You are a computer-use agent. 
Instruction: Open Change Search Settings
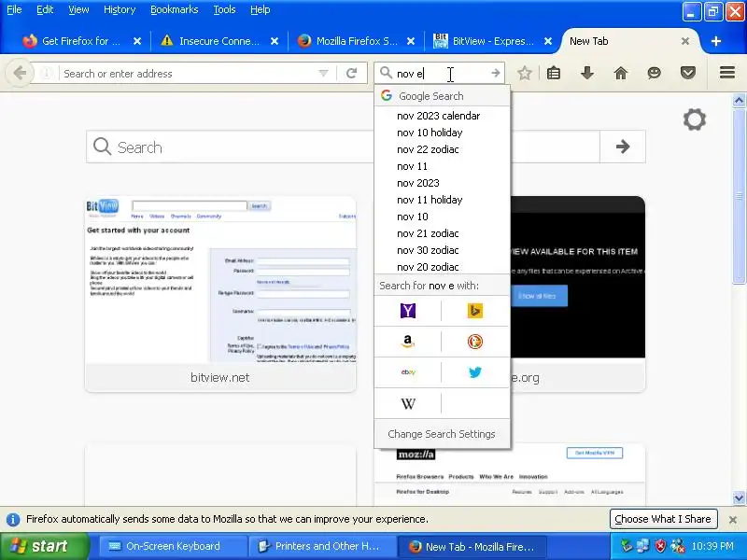click(442, 434)
